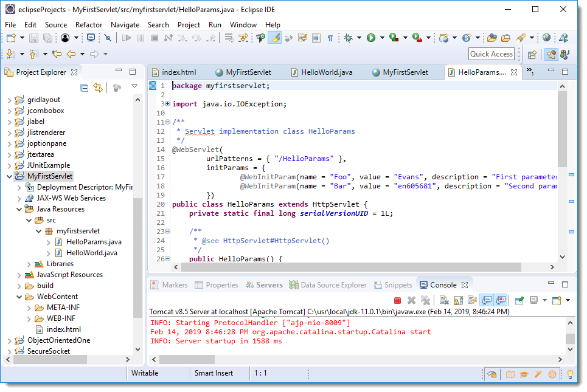The image size is (587, 392).
Task: Click the debug Resume icon
Action: [127, 38]
